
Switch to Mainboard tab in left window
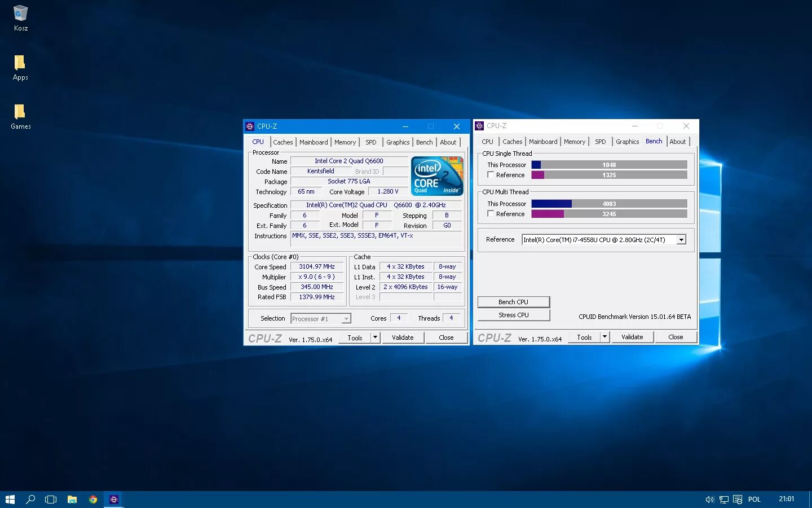point(314,142)
